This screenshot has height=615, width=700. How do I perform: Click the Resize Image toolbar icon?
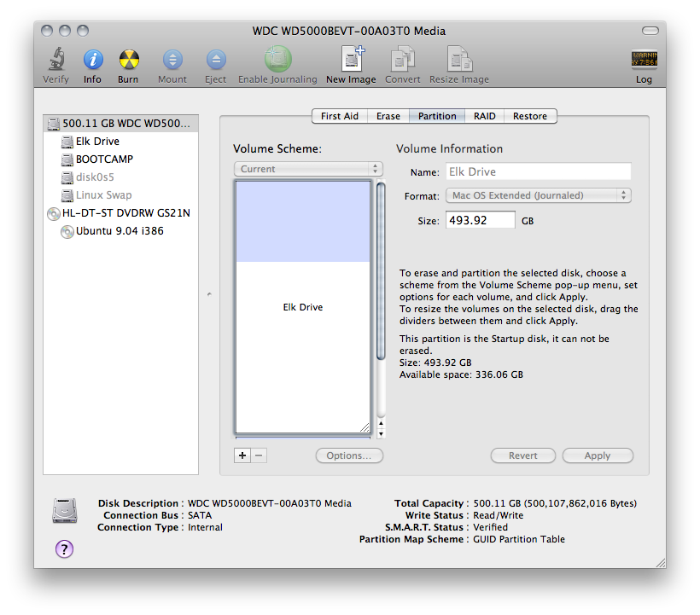pyautogui.click(x=460, y=58)
